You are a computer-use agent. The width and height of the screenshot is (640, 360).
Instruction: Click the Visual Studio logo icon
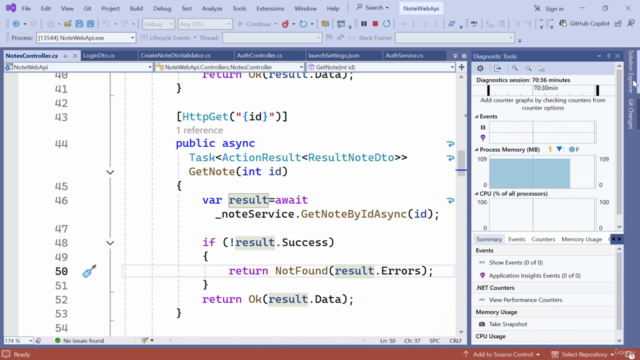[x=11, y=8]
